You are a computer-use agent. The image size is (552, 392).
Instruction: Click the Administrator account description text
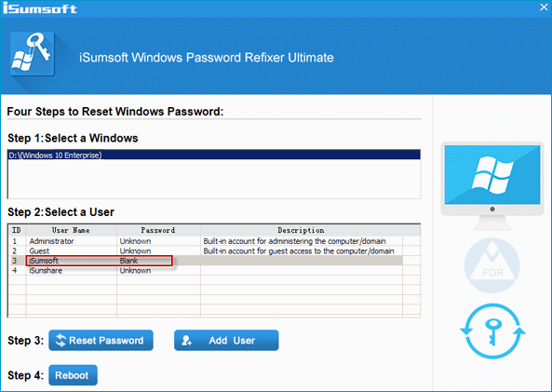(x=294, y=241)
